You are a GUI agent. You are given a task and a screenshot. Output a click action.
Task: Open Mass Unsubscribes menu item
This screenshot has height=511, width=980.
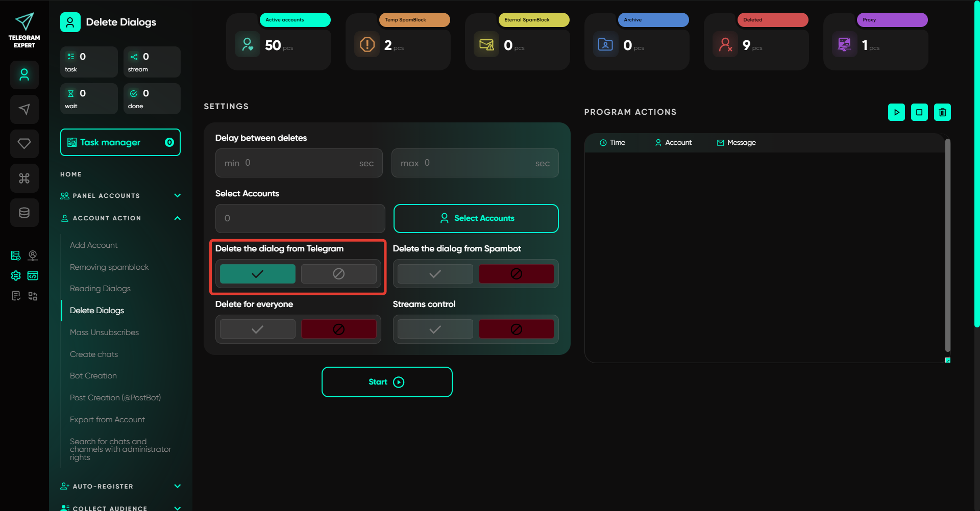coord(104,333)
